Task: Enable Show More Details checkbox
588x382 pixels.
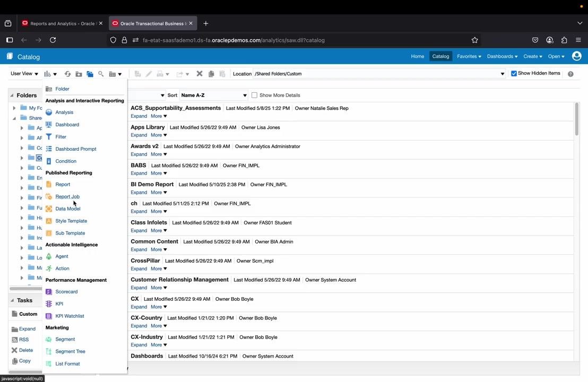Action: click(254, 95)
